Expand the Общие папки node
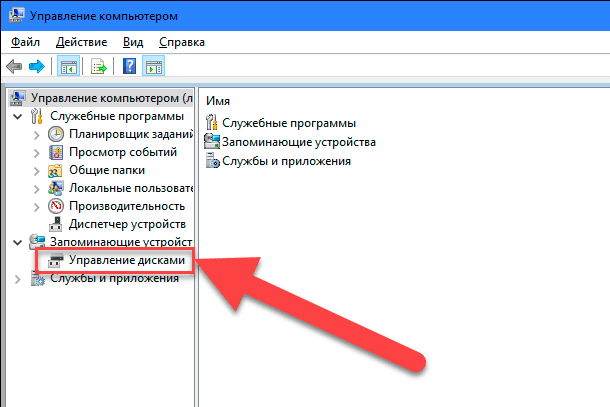The height and width of the screenshot is (407, 610). click(x=37, y=171)
